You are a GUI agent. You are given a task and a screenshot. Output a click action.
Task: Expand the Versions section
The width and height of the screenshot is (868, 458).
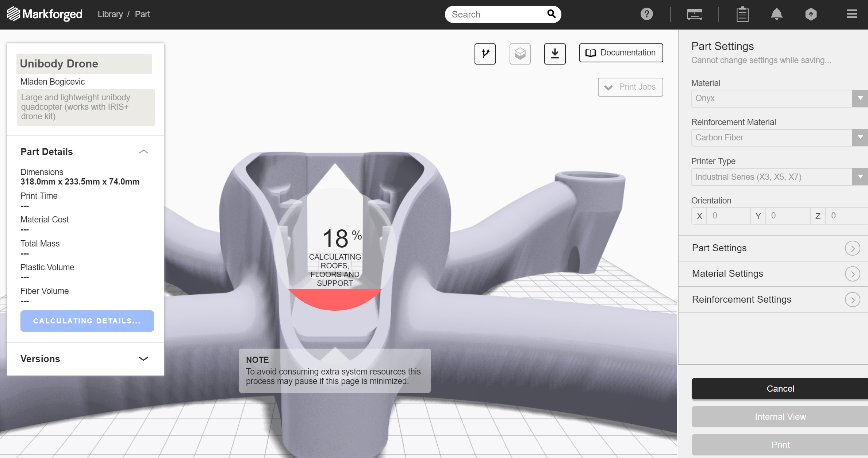pyautogui.click(x=143, y=359)
